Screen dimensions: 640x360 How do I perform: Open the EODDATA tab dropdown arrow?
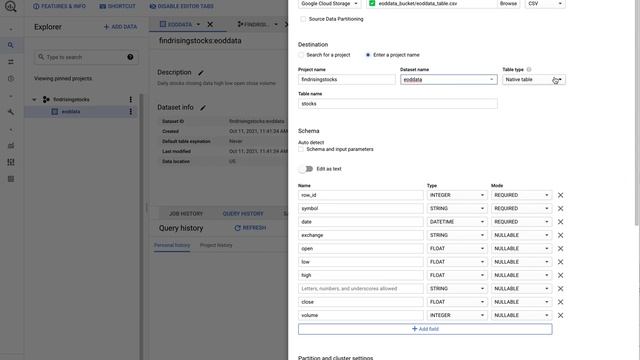point(198,24)
